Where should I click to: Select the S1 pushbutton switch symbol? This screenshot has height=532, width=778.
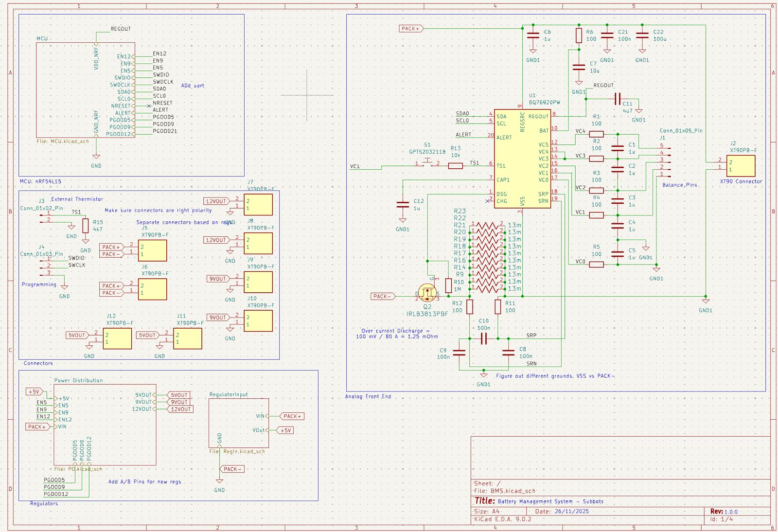427,162
